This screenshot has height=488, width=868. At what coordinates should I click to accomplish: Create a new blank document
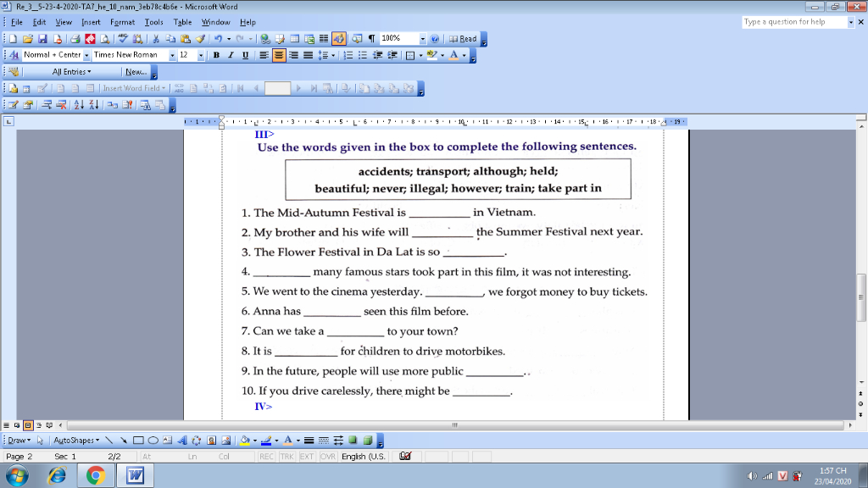click(x=13, y=39)
